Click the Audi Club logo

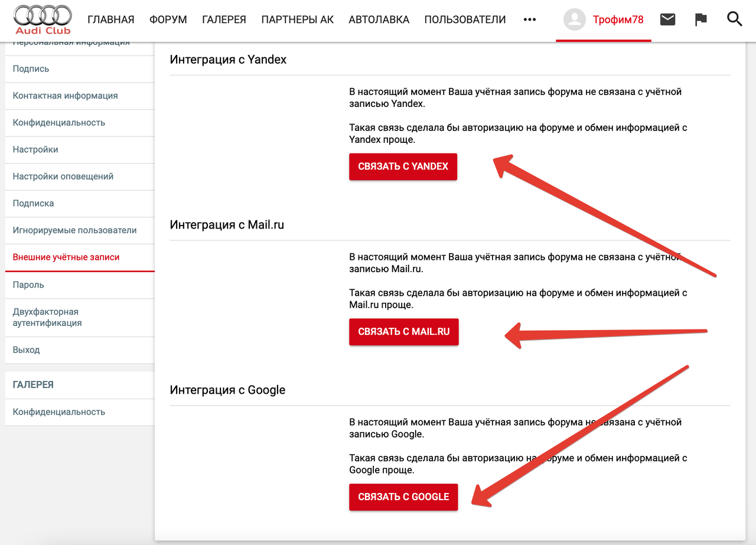(x=43, y=19)
